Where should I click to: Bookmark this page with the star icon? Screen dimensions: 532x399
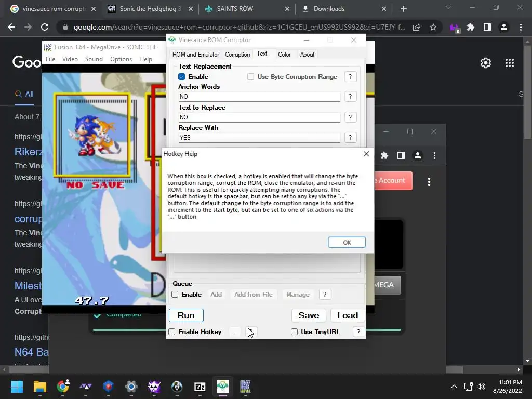click(x=433, y=27)
